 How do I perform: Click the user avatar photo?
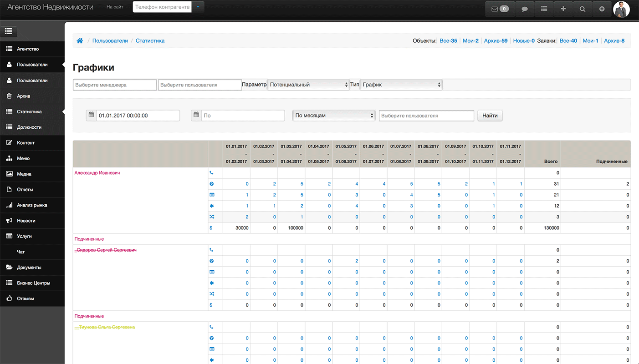pos(621,9)
